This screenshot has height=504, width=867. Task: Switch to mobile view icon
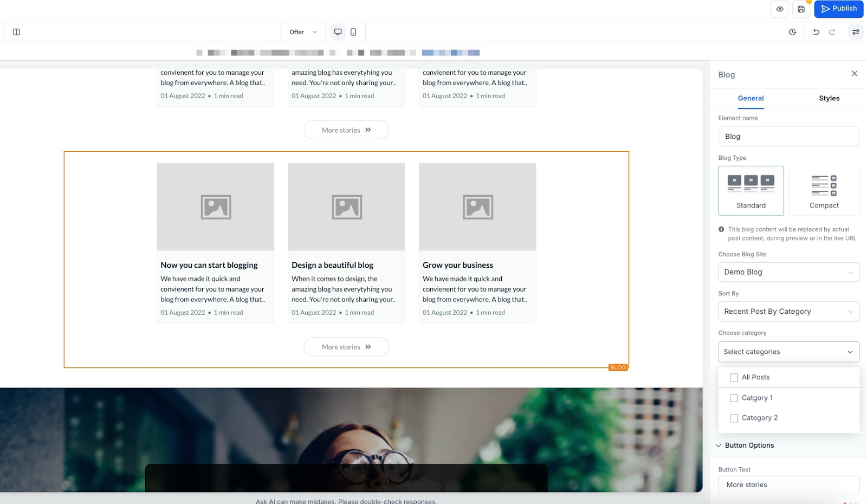pos(353,32)
